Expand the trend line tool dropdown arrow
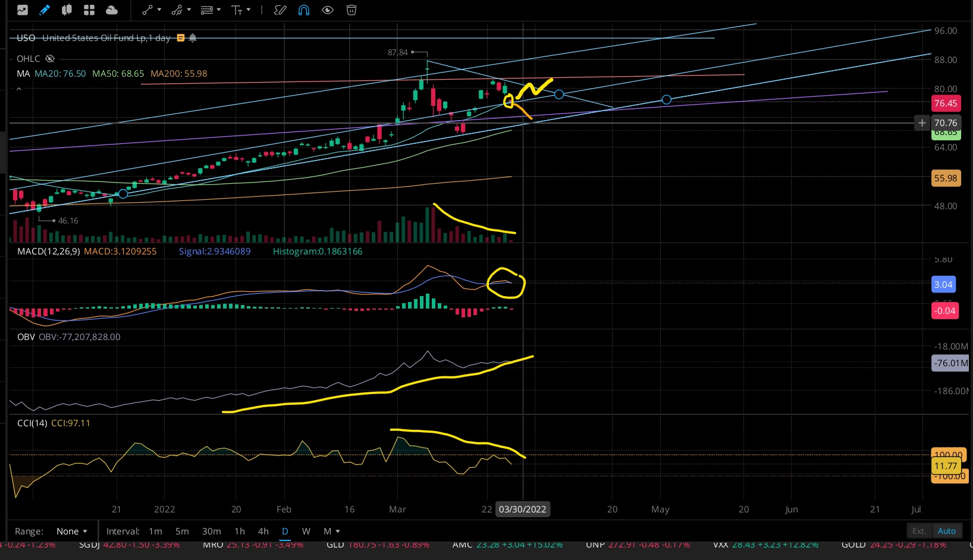 (159, 10)
